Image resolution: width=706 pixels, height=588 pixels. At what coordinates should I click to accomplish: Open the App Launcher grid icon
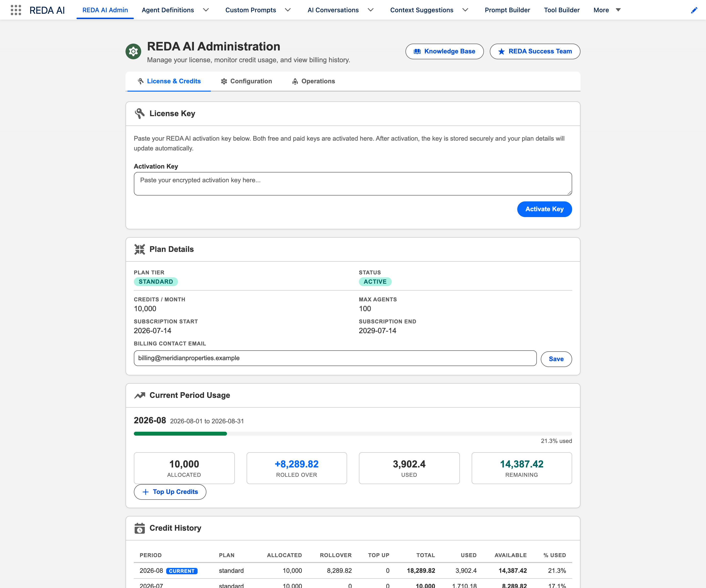point(16,10)
